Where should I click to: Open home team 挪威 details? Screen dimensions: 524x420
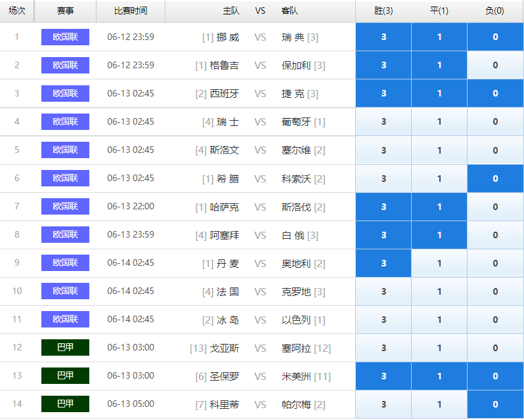click(228, 37)
